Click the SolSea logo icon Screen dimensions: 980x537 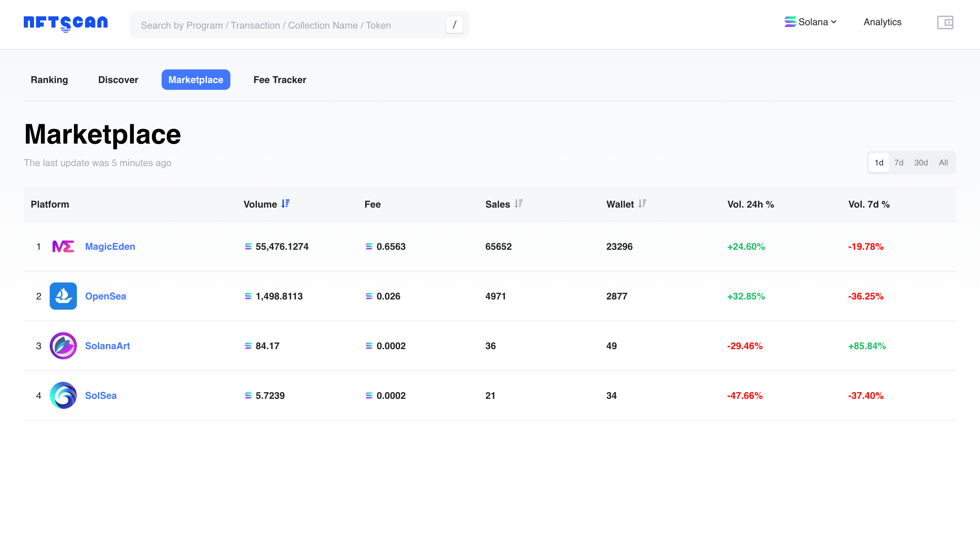tap(63, 395)
